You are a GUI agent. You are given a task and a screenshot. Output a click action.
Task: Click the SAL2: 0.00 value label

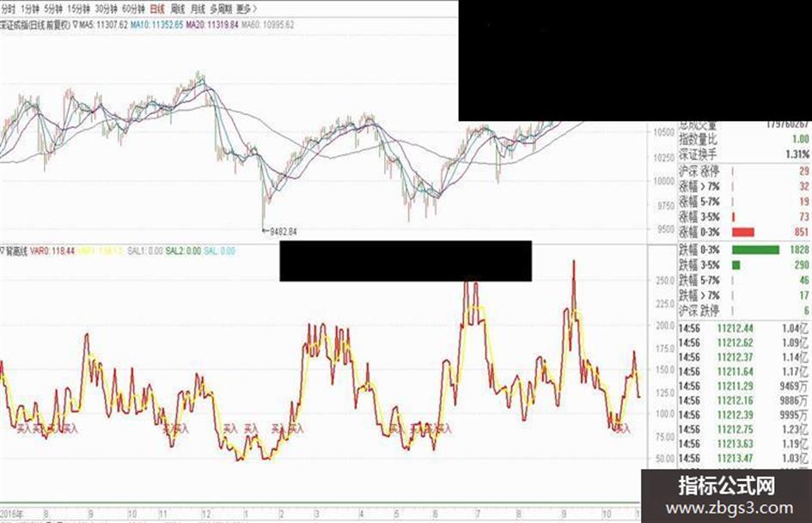183,251
